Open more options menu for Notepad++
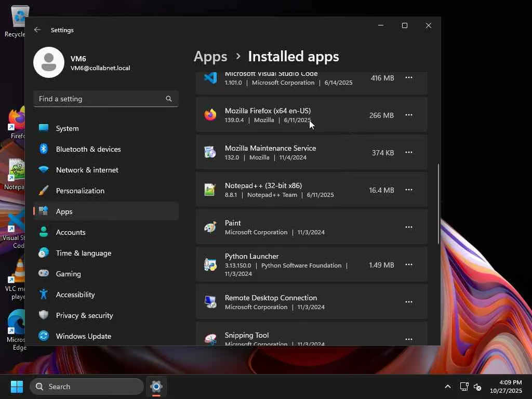 click(409, 190)
